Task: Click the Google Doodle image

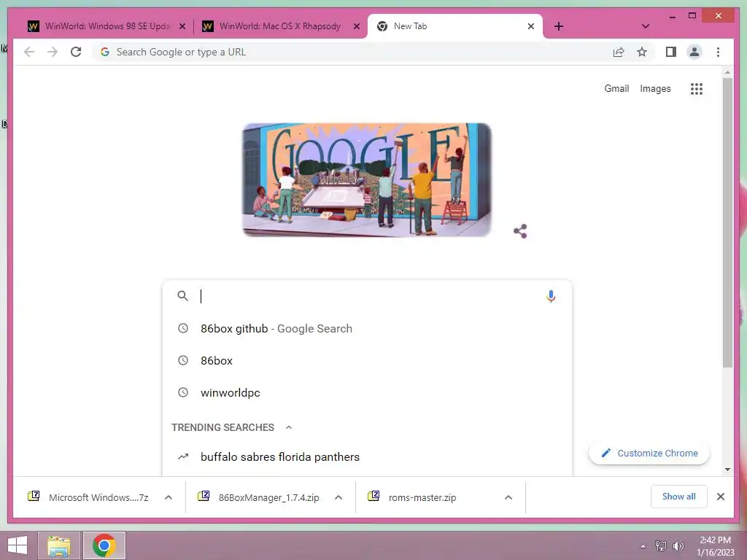Action: pos(366,180)
